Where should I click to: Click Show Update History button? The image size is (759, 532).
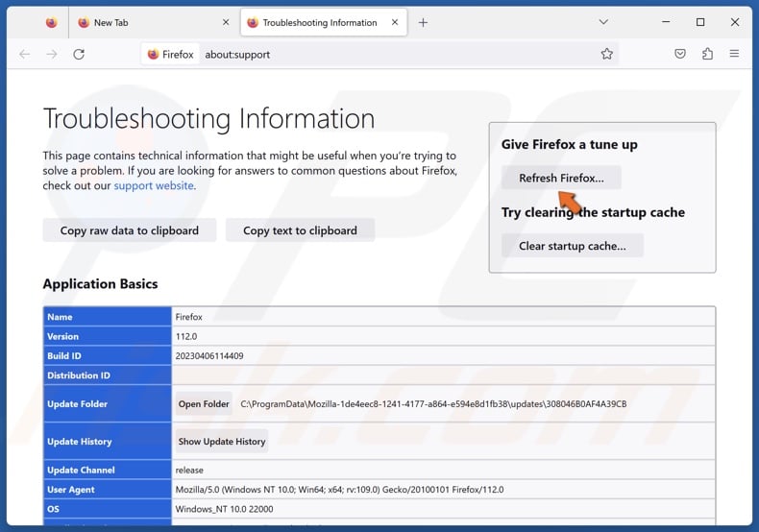point(222,441)
